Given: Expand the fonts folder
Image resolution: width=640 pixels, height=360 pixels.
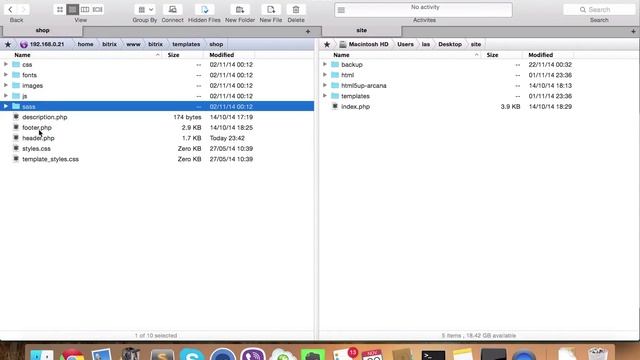Looking at the screenshot, I should [x=6, y=75].
